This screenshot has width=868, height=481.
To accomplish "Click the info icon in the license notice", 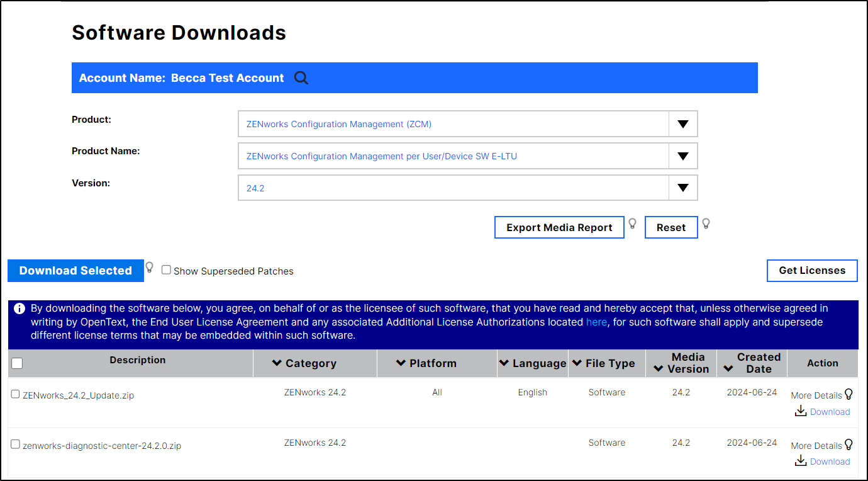I will pos(19,308).
